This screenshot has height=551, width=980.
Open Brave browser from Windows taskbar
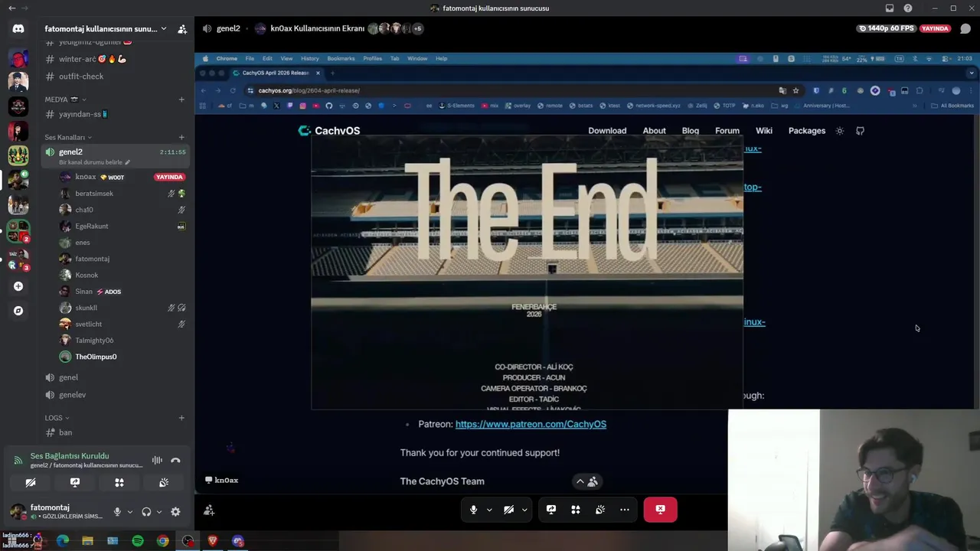click(x=213, y=541)
